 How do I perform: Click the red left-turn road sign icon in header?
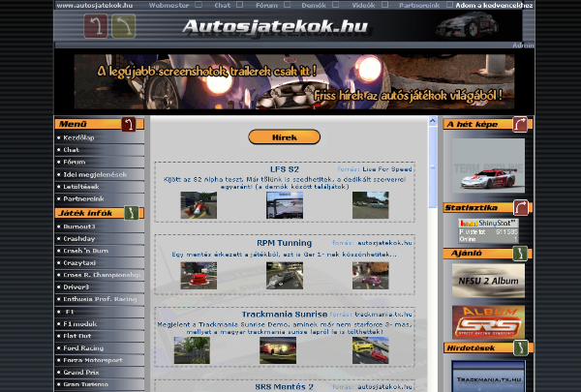click(96, 26)
